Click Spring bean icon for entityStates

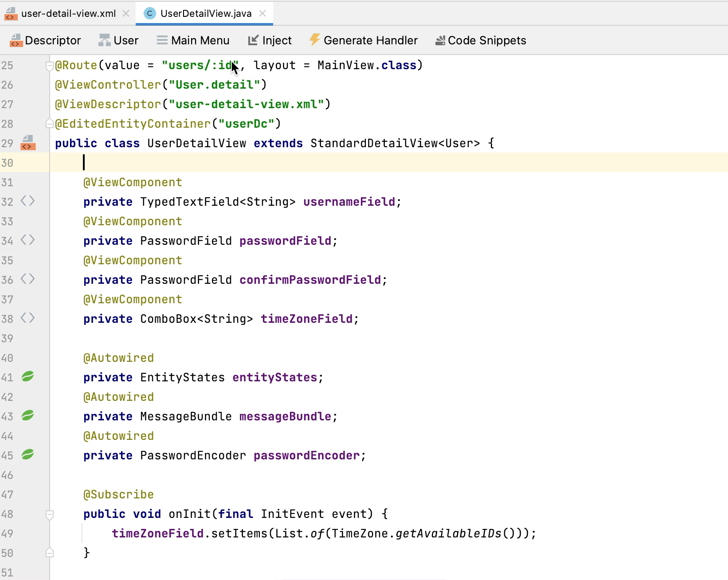coord(27,377)
